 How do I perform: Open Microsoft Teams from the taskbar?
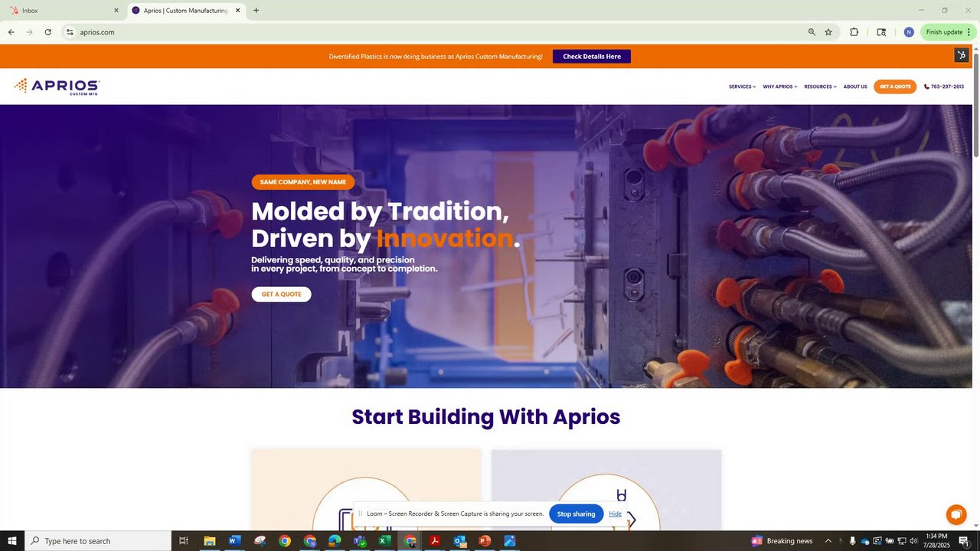click(x=359, y=541)
